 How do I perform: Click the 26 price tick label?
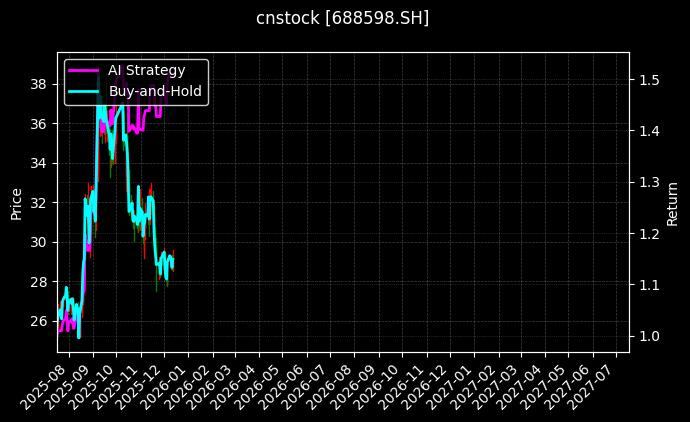pyautogui.click(x=39, y=321)
